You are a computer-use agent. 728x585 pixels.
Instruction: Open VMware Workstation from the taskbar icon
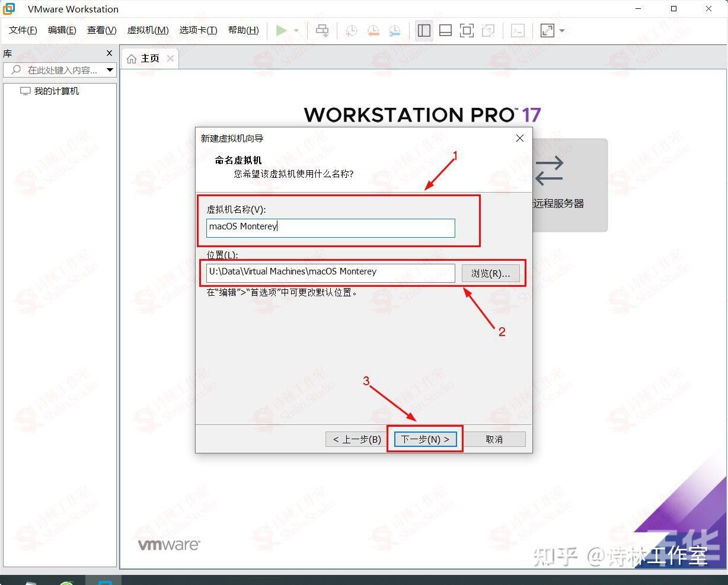coord(104,581)
